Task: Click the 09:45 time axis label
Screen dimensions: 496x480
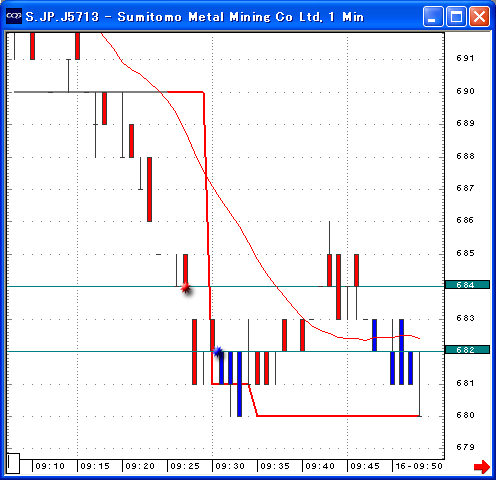Action: click(x=365, y=466)
